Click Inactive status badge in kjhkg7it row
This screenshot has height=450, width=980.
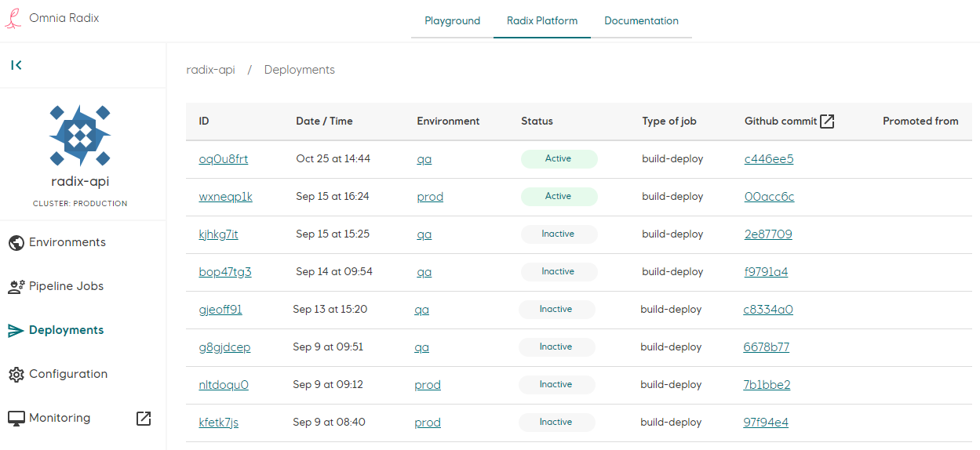(x=559, y=234)
